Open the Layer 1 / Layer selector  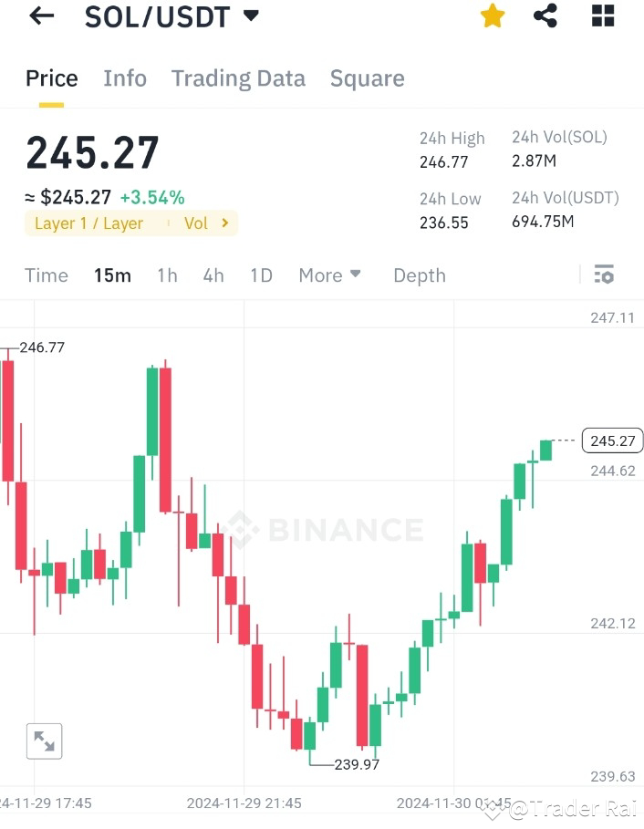tap(91, 223)
